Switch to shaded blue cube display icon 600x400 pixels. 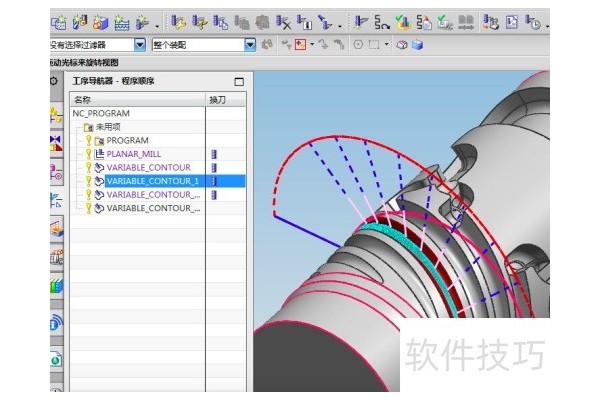pyautogui.click(x=417, y=45)
